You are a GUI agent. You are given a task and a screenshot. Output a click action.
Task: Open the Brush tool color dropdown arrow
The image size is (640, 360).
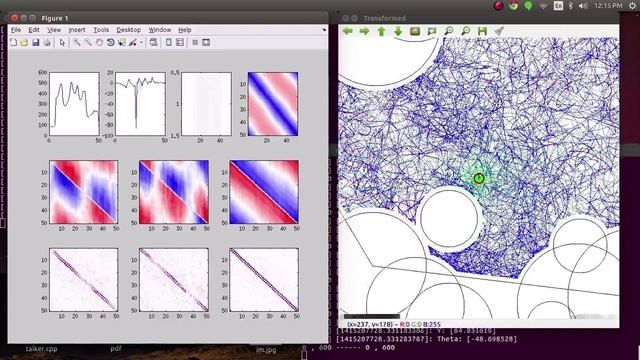[x=141, y=42]
